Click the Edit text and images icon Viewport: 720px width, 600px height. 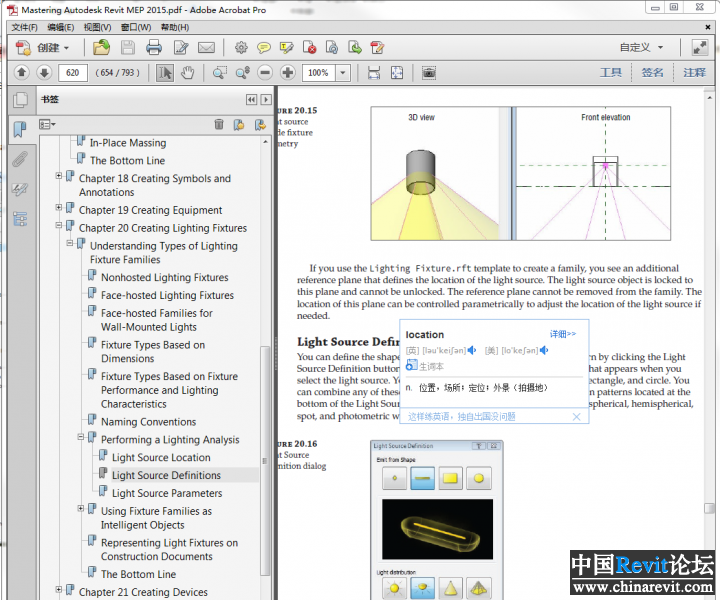[x=180, y=47]
